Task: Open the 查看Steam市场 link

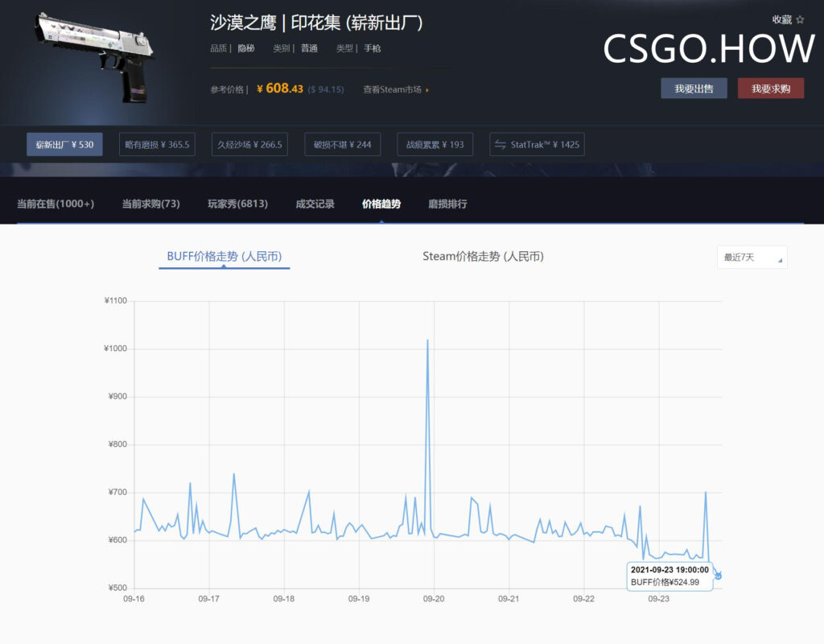Action: [x=396, y=90]
